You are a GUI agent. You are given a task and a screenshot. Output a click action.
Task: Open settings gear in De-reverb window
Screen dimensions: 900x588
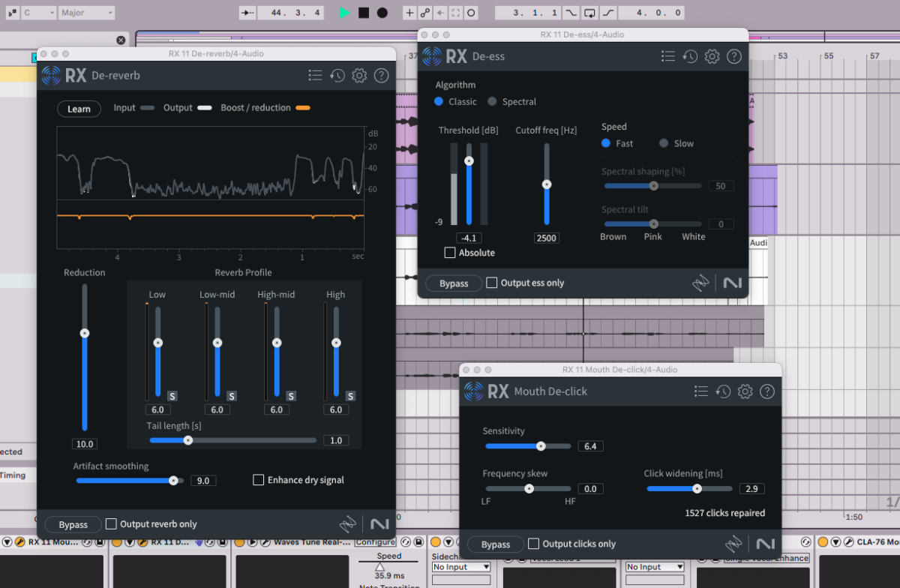pyautogui.click(x=359, y=75)
